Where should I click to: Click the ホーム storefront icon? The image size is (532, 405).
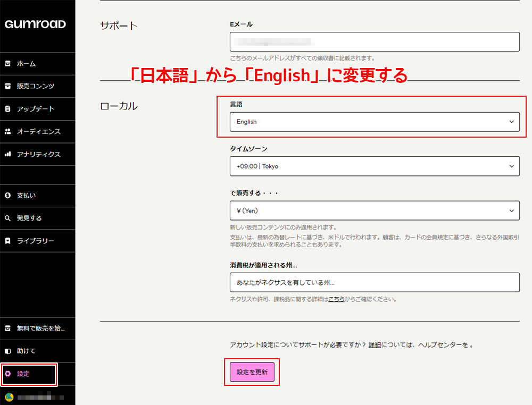click(7, 64)
